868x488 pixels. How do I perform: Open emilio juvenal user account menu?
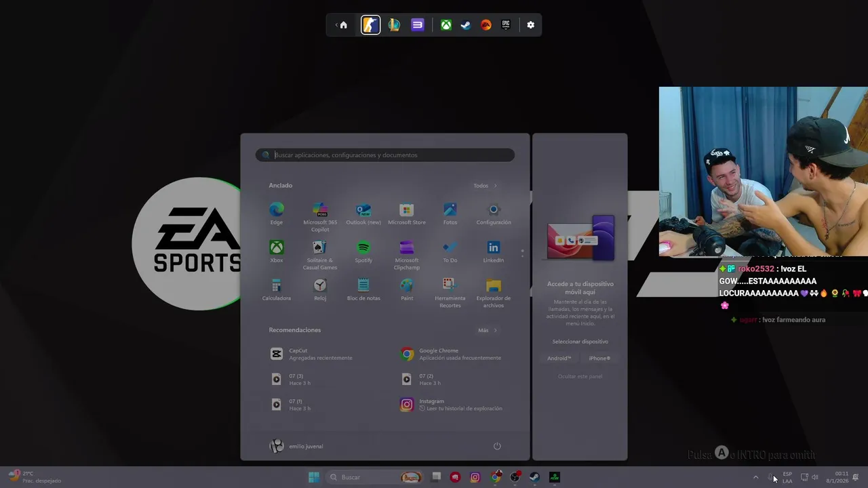click(297, 446)
